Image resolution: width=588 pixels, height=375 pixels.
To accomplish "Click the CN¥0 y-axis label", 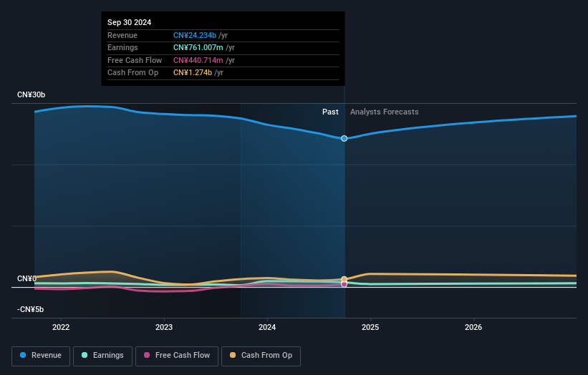I will click(26, 278).
